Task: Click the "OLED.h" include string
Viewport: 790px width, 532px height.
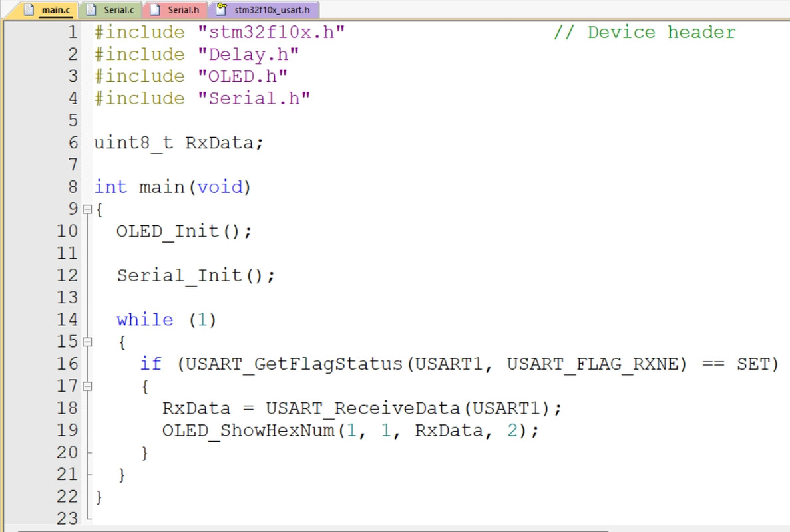Action: [242, 76]
